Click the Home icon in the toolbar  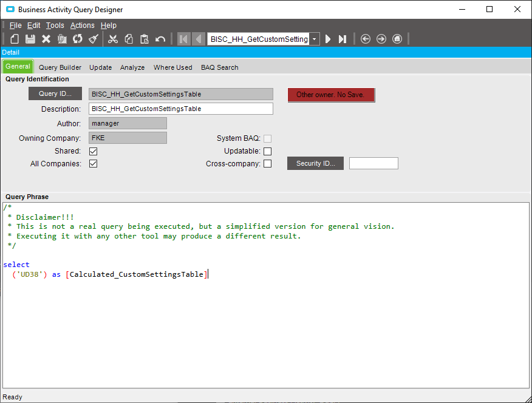pyautogui.click(x=397, y=39)
